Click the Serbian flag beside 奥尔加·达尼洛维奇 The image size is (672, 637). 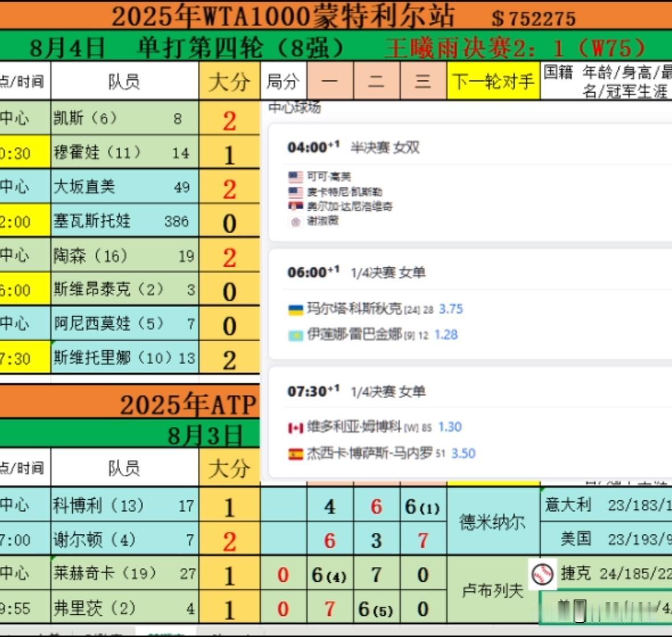pyautogui.click(x=295, y=206)
